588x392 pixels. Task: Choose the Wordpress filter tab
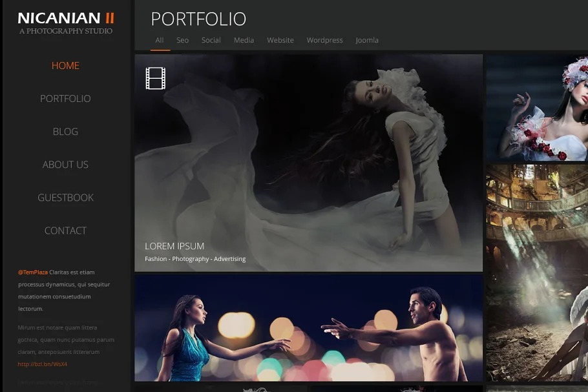pos(324,40)
